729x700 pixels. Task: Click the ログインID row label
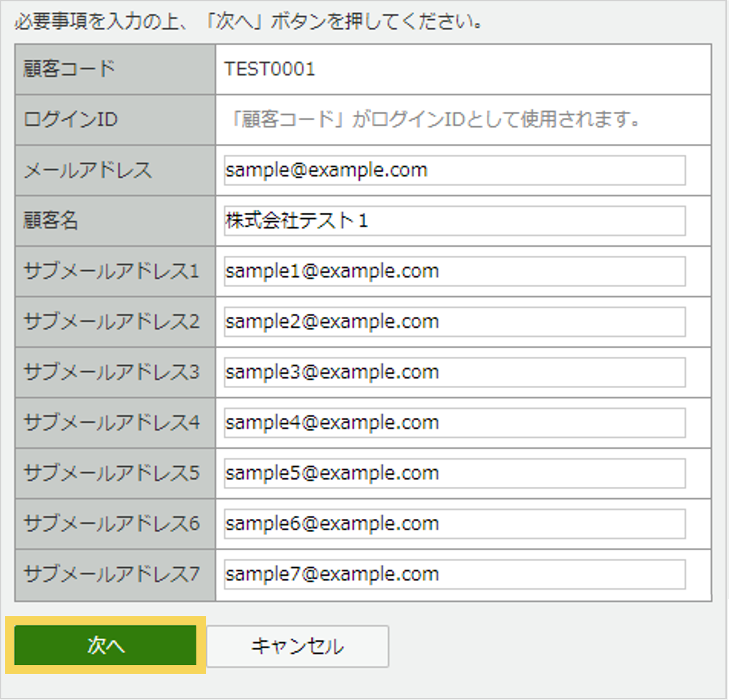(x=70, y=119)
